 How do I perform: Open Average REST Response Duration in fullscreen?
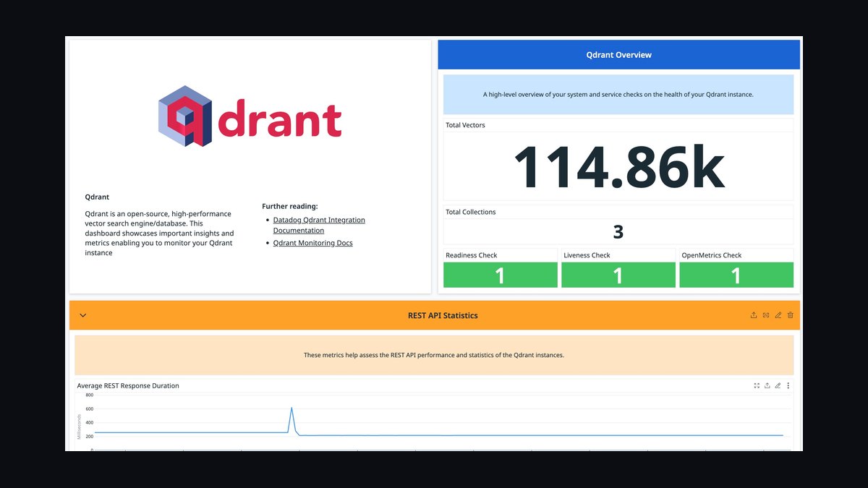[x=757, y=386]
